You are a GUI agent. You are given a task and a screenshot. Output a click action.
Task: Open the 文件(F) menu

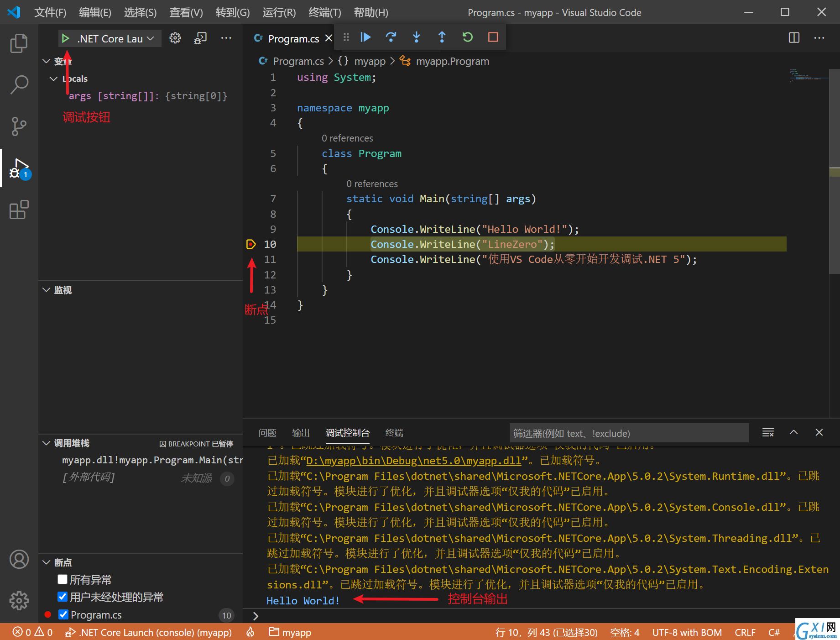(50, 12)
